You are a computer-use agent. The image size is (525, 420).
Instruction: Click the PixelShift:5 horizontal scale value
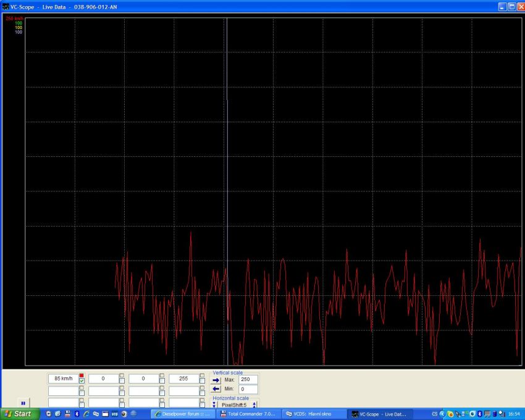click(234, 405)
